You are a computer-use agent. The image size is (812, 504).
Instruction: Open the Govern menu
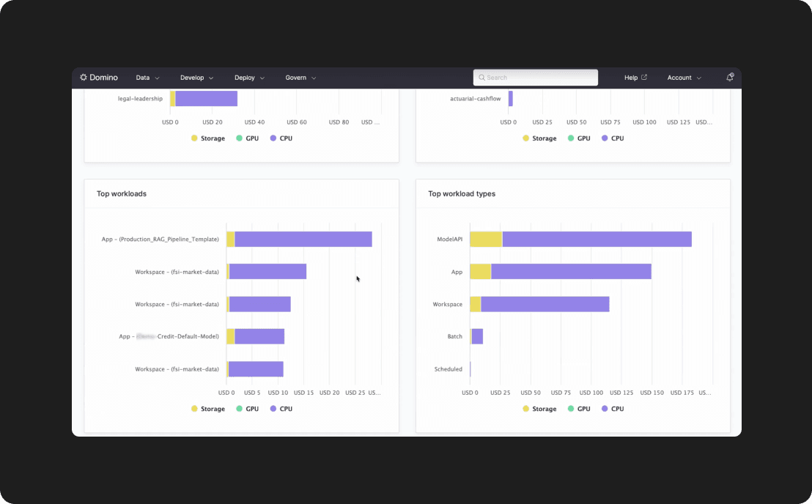300,78
